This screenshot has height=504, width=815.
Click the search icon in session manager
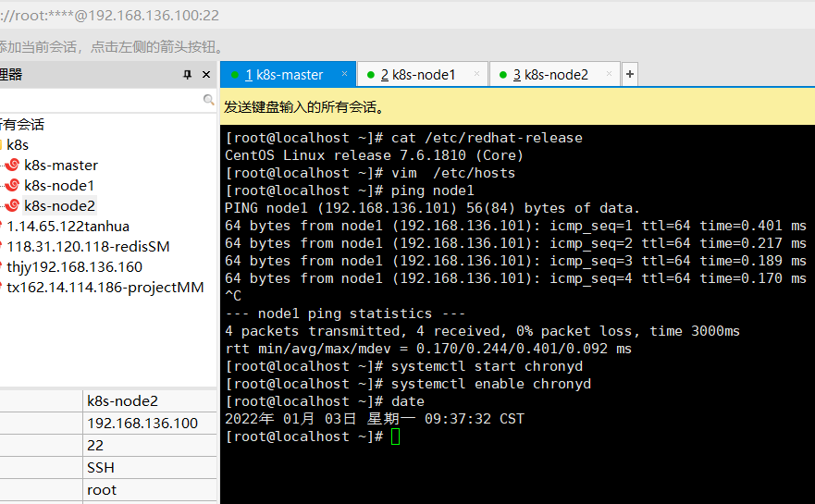pyautogui.click(x=208, y=99)
